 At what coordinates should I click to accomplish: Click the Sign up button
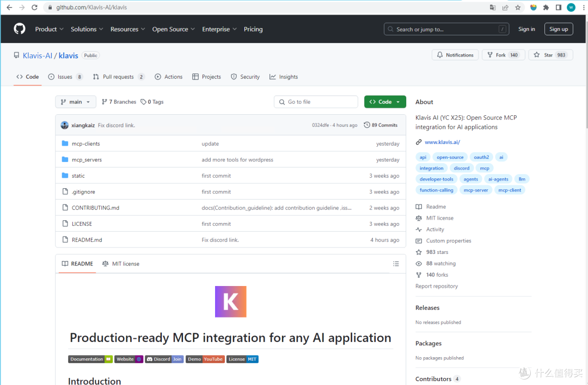559,29
